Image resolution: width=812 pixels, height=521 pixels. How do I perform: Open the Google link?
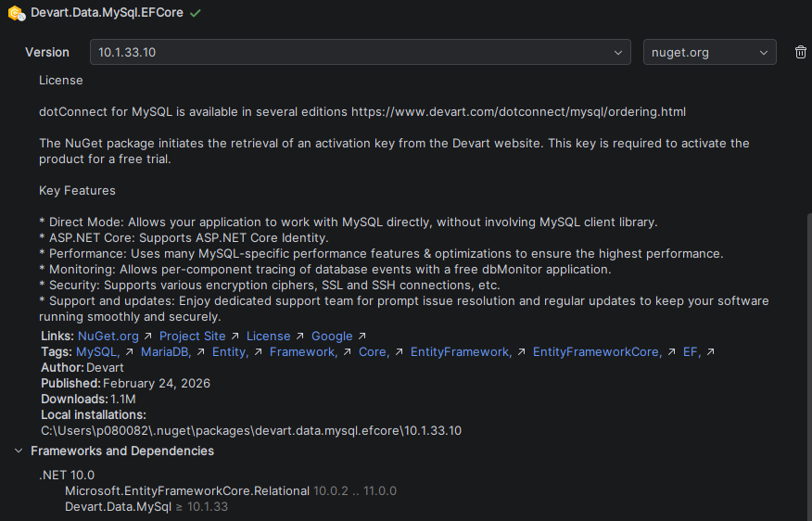[332, 337]
